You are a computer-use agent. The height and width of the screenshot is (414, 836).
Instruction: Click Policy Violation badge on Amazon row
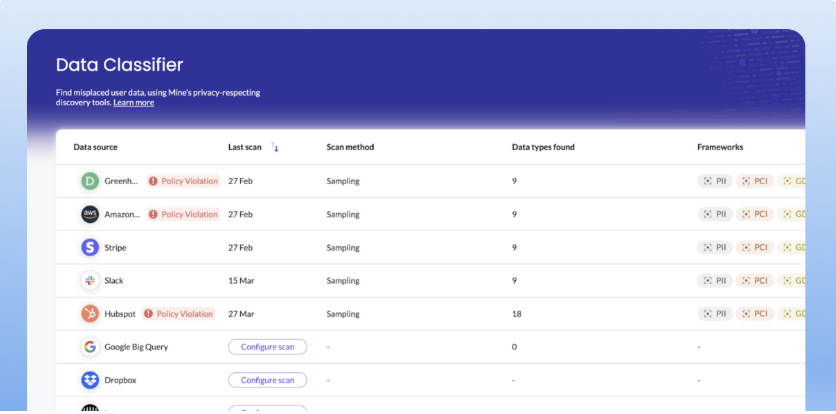click(x=183, y=214)
